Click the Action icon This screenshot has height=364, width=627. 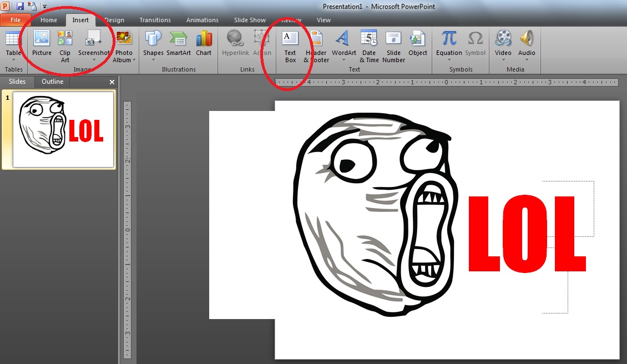click(x=262, y=38)
